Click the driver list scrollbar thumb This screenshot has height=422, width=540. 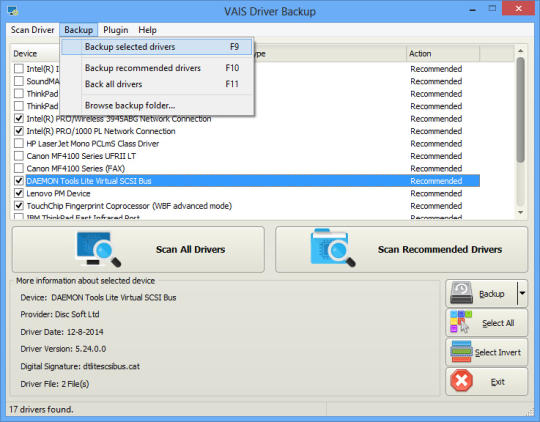tap(520, 110)
